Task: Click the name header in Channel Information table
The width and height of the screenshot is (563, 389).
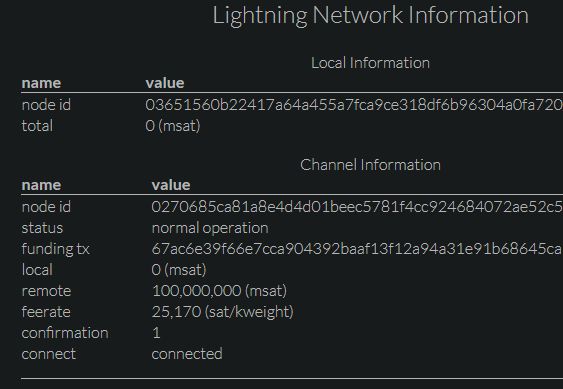Action: pos(41,185)
